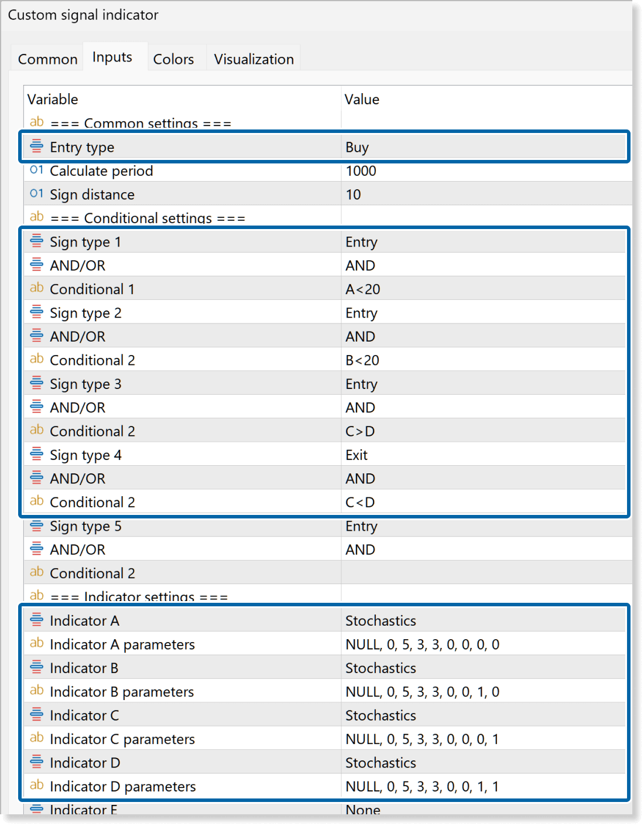Click the "ab" string icon next to Conditional 1
This screenshot has width=644, height=826.
coord(36,288)
